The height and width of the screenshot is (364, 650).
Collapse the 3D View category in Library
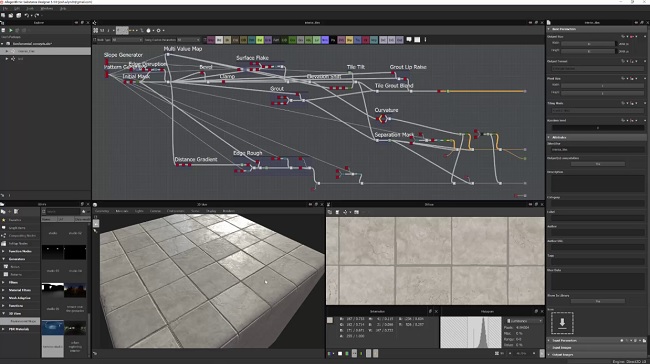coord(3,313)
